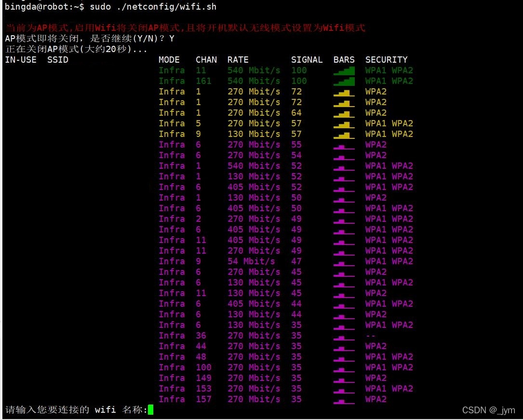Click signal value 55

[x=296, y=145]
